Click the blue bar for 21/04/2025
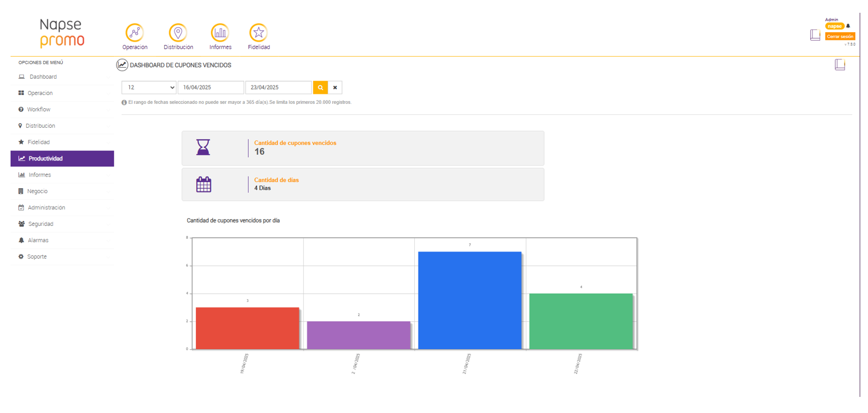 pyautogui.click(x=470, y=300)
